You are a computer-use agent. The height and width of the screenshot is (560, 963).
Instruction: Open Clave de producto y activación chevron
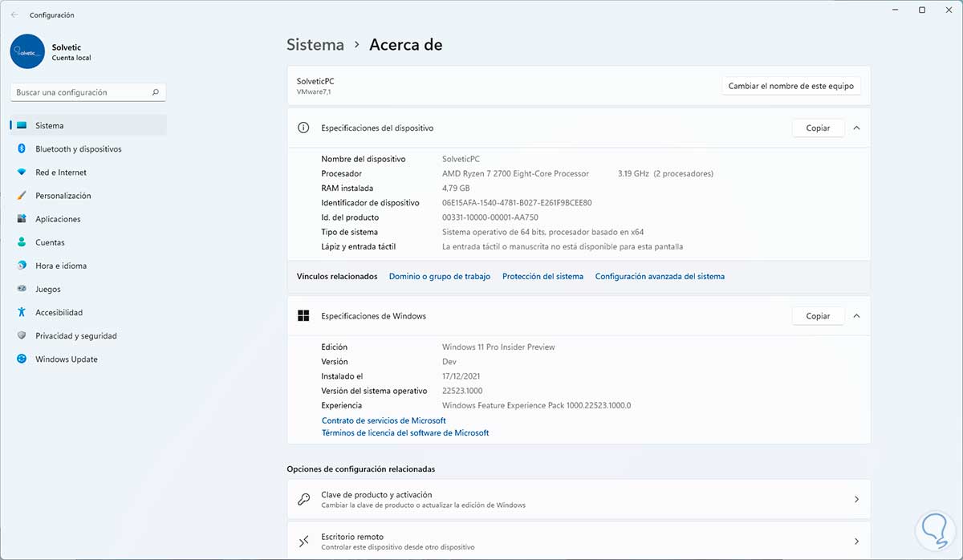(x=856, y=499)
